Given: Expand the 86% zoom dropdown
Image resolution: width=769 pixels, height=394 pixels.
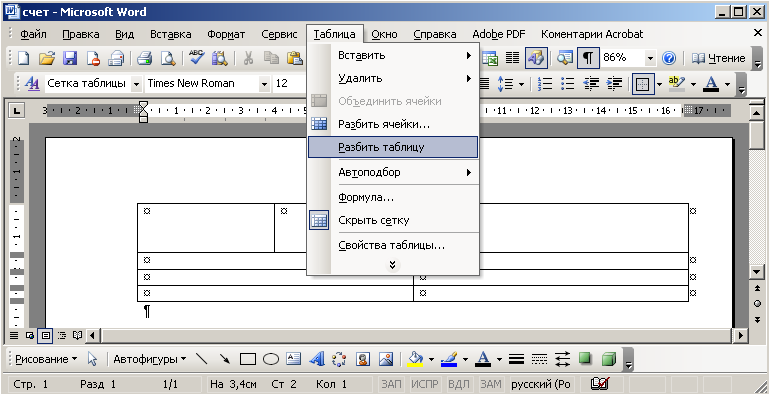Looking at the screenshot, I should tap(650, 58).
